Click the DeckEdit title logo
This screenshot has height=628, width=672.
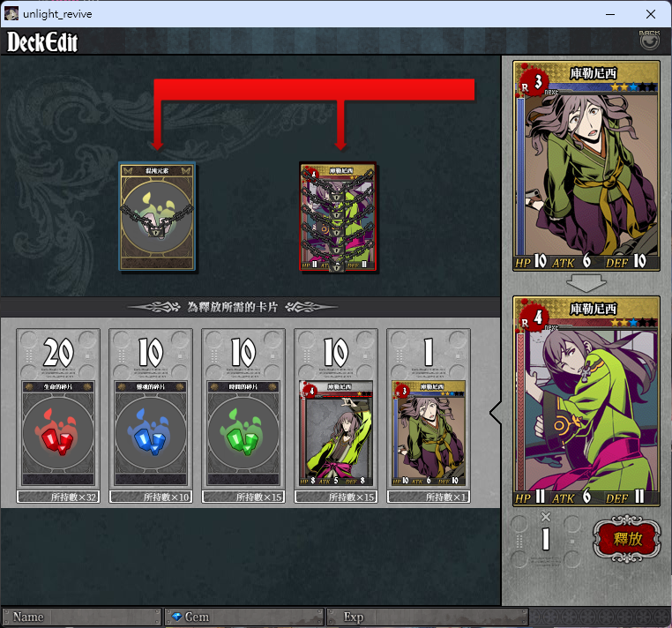42,42
